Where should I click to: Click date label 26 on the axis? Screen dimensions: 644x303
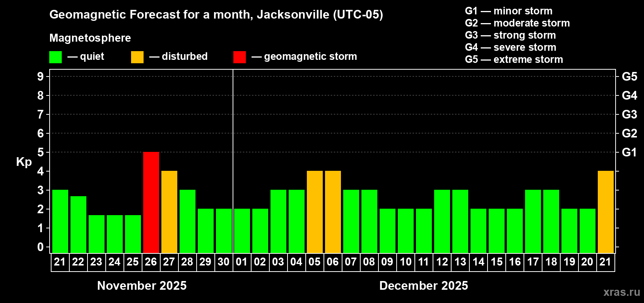151,262
